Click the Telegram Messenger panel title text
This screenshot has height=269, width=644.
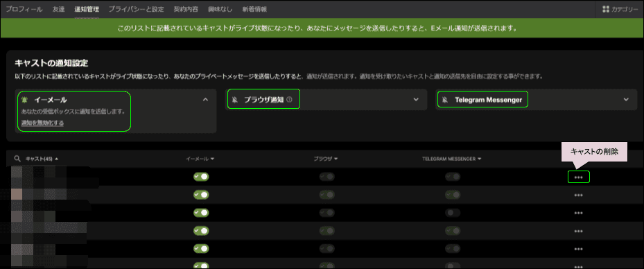[489, 99]
